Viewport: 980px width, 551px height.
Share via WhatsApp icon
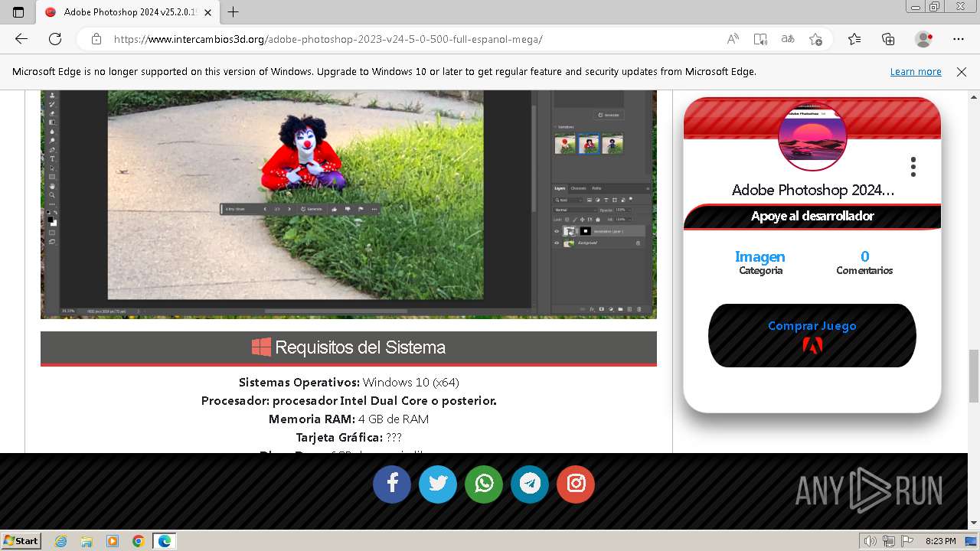click(484, 484)
